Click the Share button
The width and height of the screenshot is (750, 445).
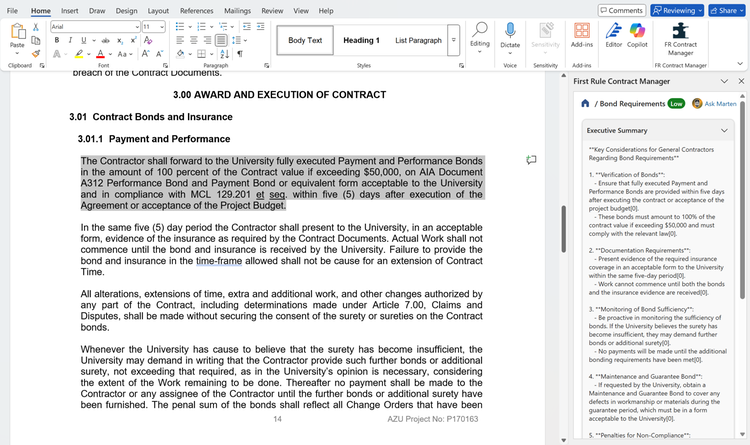tap(727, 11)
